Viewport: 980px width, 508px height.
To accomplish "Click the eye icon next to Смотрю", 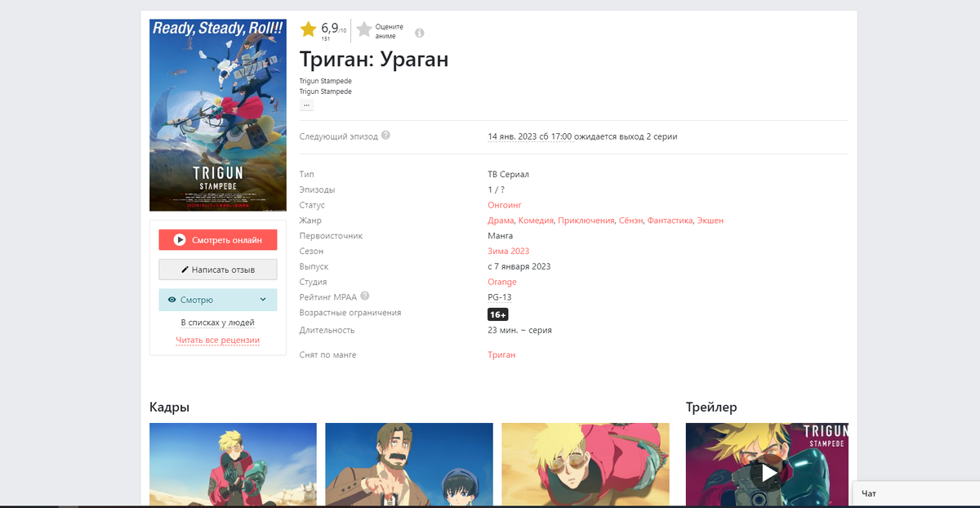I will [x=172, y=300].
